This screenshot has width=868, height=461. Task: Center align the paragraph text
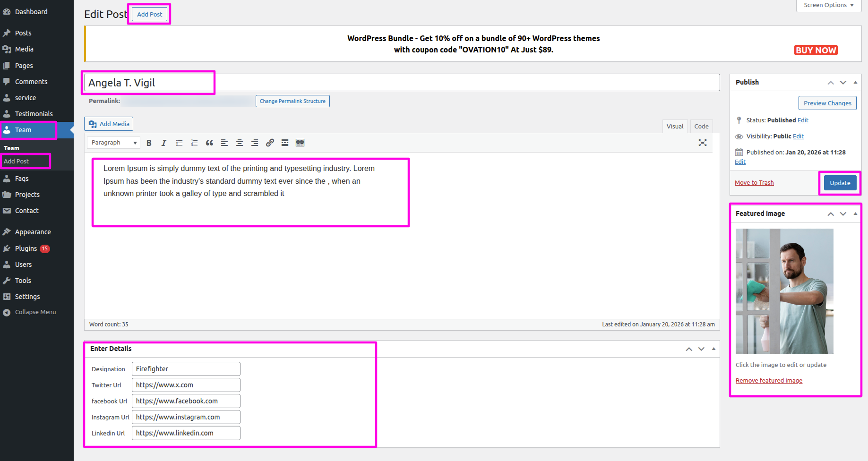click(240, 143)
